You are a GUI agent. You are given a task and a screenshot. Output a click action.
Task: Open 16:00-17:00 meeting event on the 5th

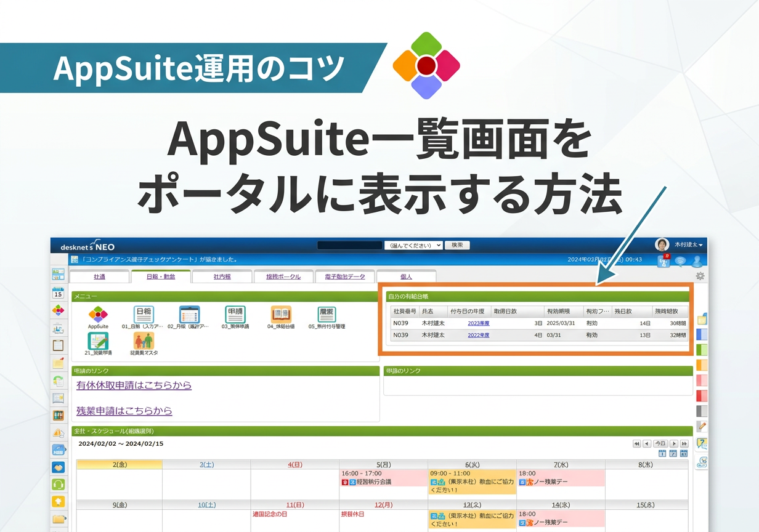click(x=383, y=478)
